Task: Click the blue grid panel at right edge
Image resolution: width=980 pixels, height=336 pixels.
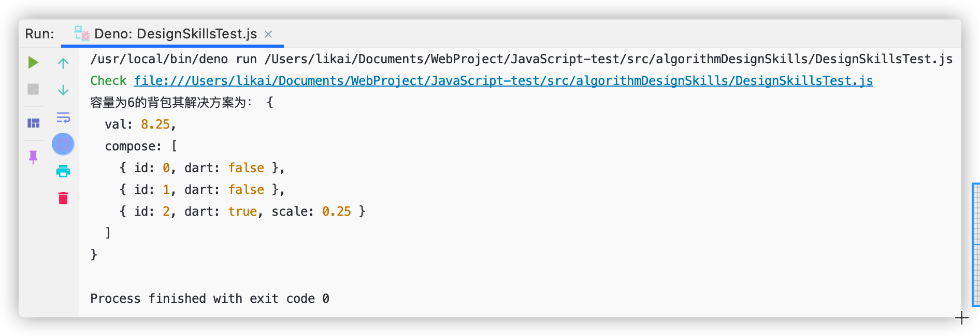Action: pos(976,244)
